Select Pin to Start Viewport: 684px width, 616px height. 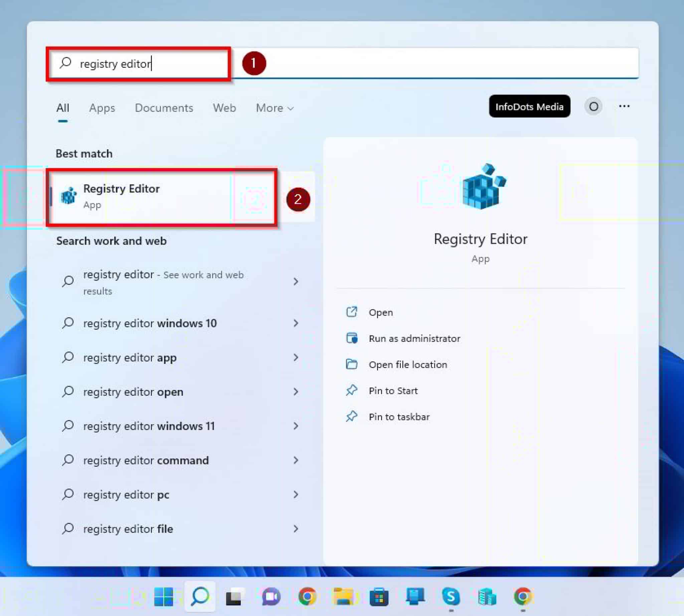pyautogui.click(x=393, y=391)
